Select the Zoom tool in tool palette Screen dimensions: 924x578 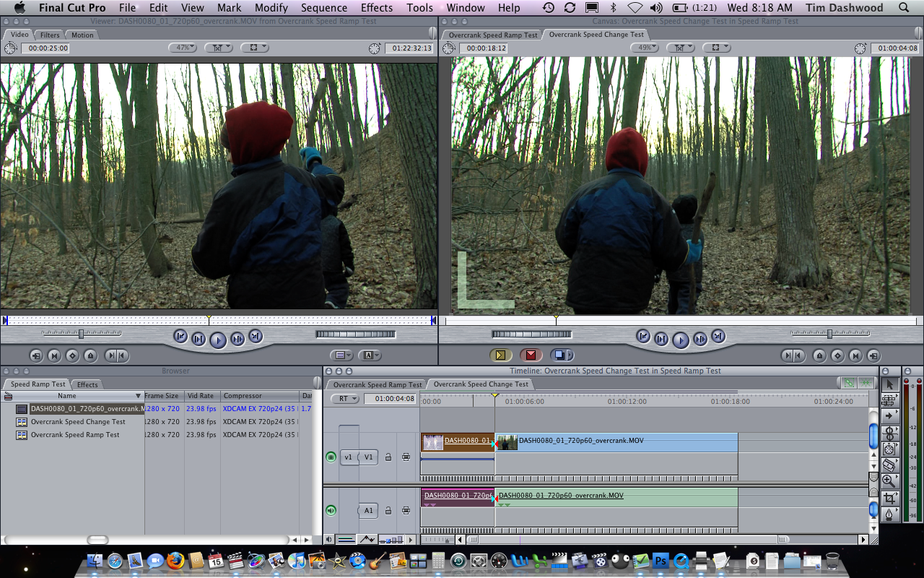[x=889, y=481]
